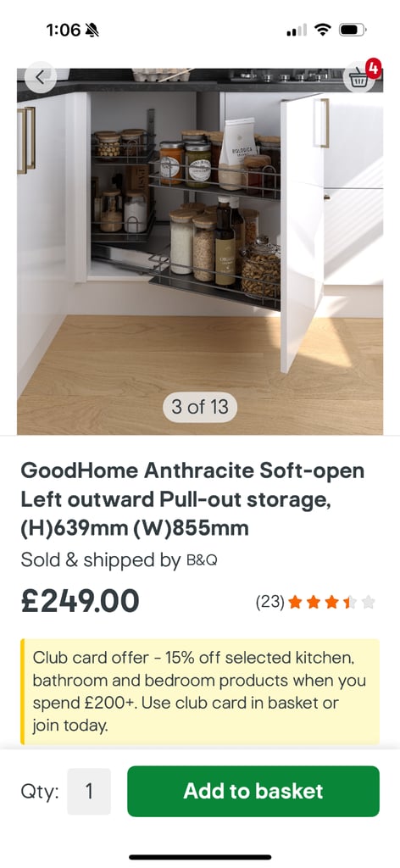Tap the red basket count badge
The height and width of the screenshot is (868, 400).
click(374, 68)
